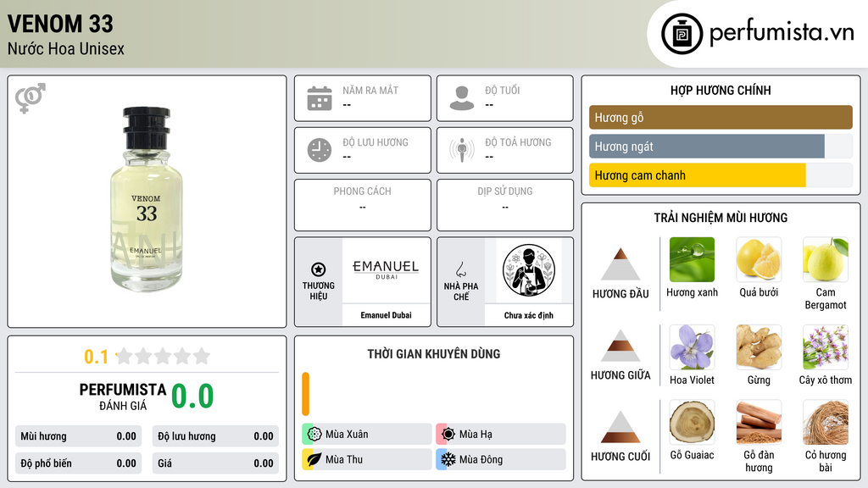Viewport: 868px width, 488px height.
Task: Open the Hoa Violet note image
Action: click(692, 347)
